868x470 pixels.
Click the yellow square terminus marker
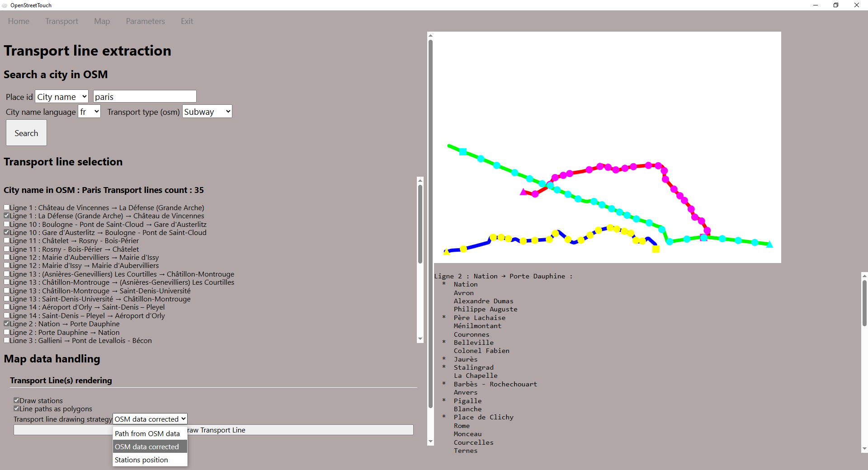656,249
